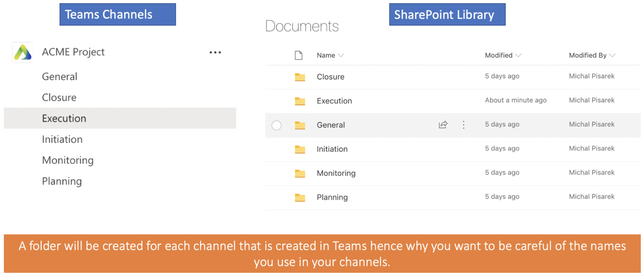644x276 pixels.
Task: Open the actions menu for the General folder
Action: (463, 125)
